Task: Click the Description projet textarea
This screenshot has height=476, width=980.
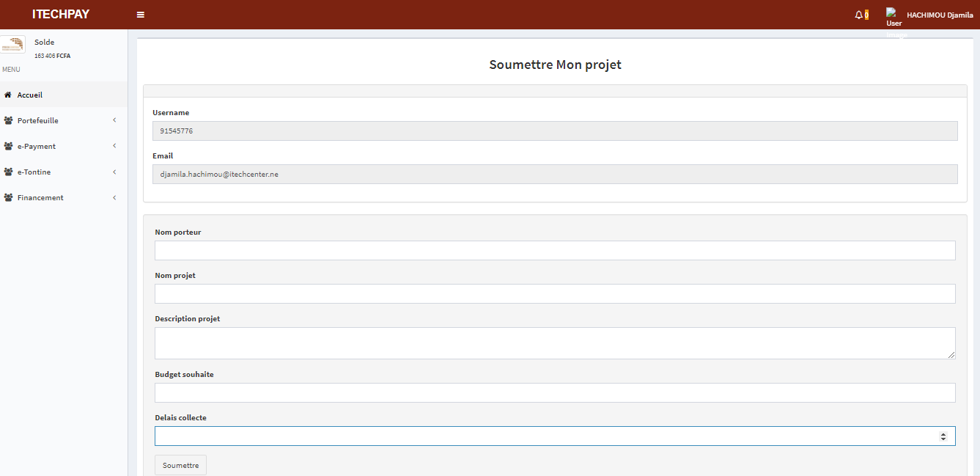Action: 554,343
